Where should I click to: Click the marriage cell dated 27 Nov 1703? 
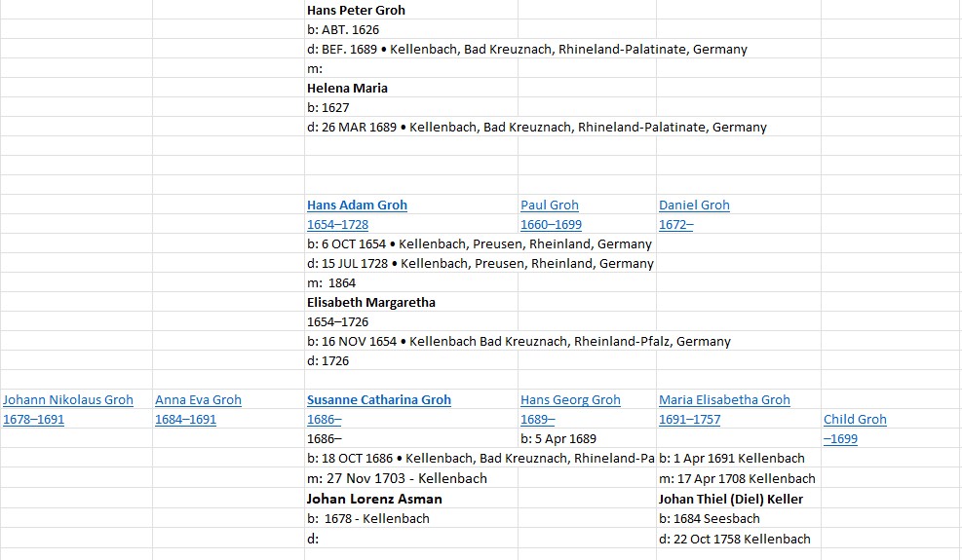coord(397,478)
